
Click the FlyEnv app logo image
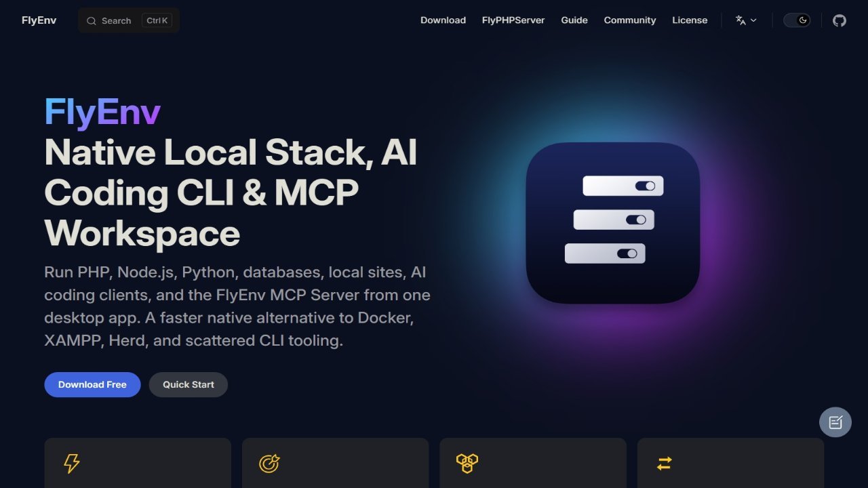[x=613, y=223]
